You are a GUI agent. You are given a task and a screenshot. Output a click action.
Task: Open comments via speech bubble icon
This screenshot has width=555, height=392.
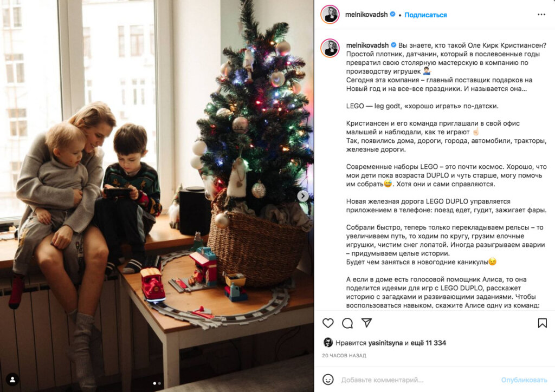click(347, 323)
